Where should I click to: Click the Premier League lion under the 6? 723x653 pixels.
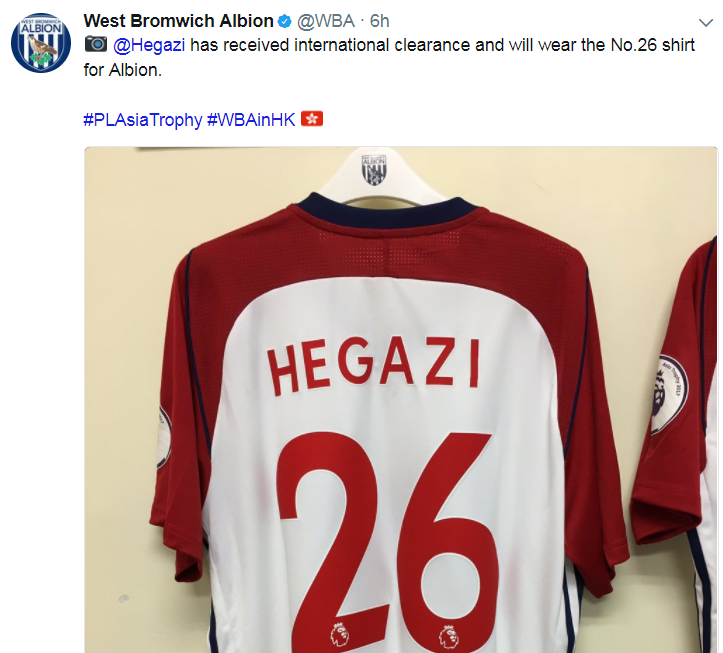tap(448, 637)
